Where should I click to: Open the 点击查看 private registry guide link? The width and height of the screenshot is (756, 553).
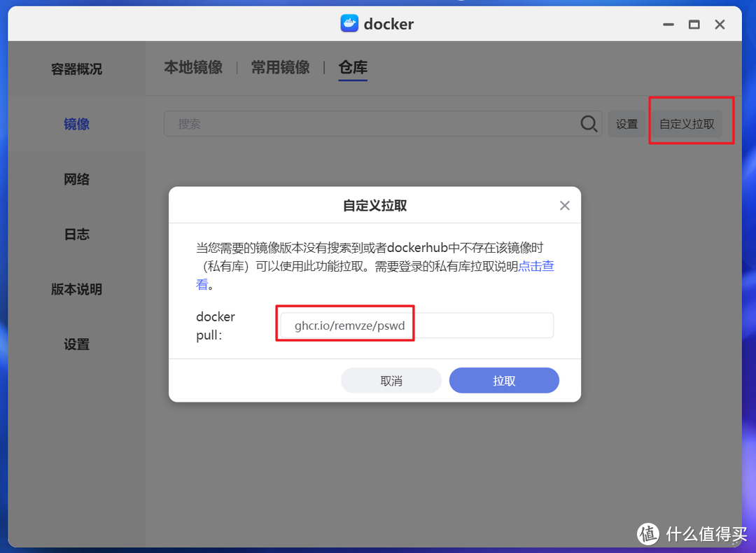[x=535, y=265]
